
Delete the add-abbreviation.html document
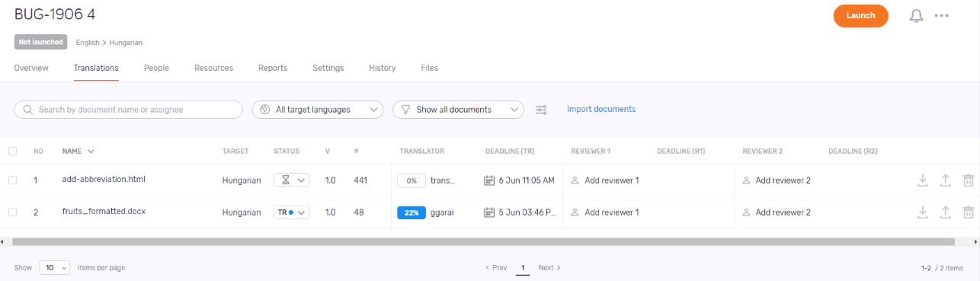click(968, 180)
